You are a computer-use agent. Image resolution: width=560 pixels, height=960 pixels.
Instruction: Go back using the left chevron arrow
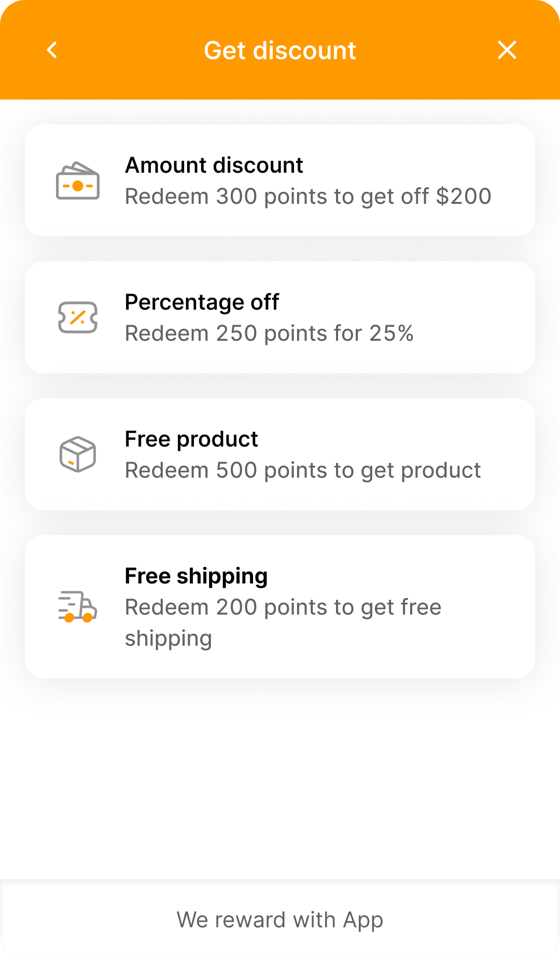(52, 50)
